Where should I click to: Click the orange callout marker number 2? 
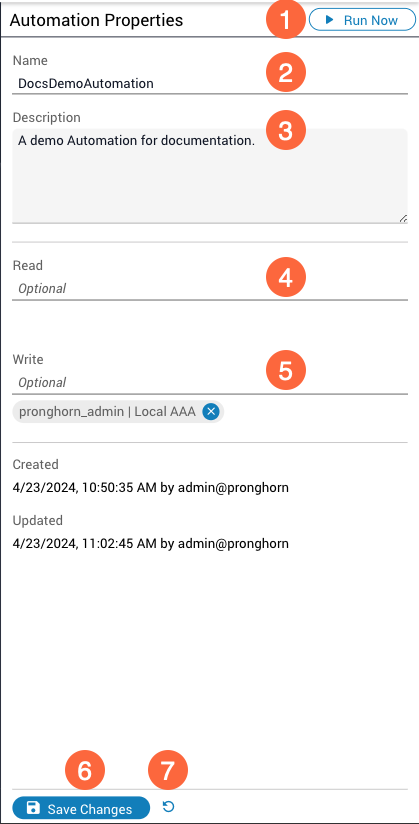pyautogui.click(x=284, y=73)
